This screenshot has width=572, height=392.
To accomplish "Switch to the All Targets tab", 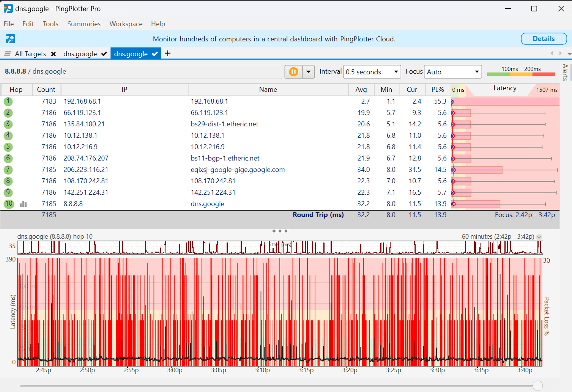I will (x=30, y=54).
